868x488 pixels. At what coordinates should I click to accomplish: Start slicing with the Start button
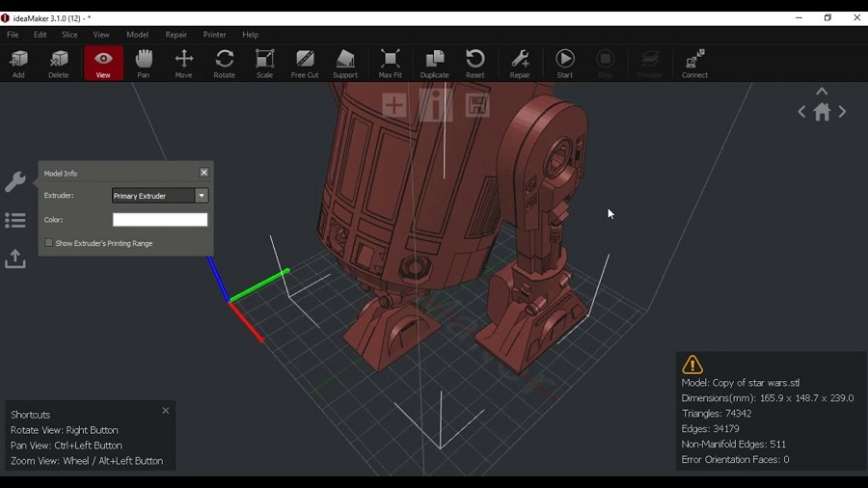pyautogui.click(x=564, y=64)
